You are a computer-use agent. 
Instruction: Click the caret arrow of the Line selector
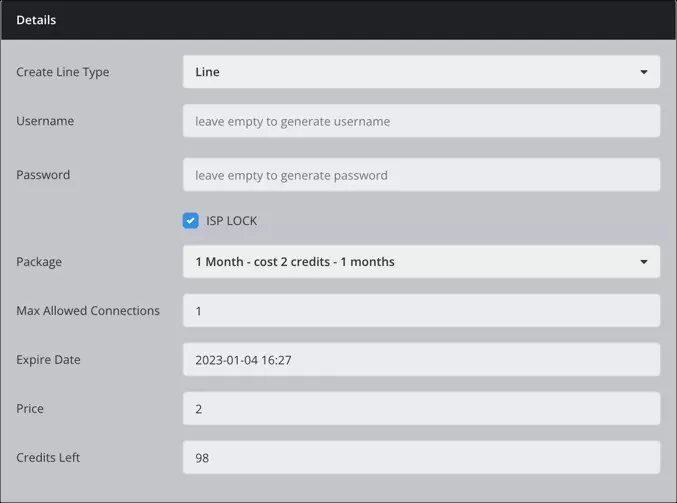pyautogui.click(x=643, y=72)
